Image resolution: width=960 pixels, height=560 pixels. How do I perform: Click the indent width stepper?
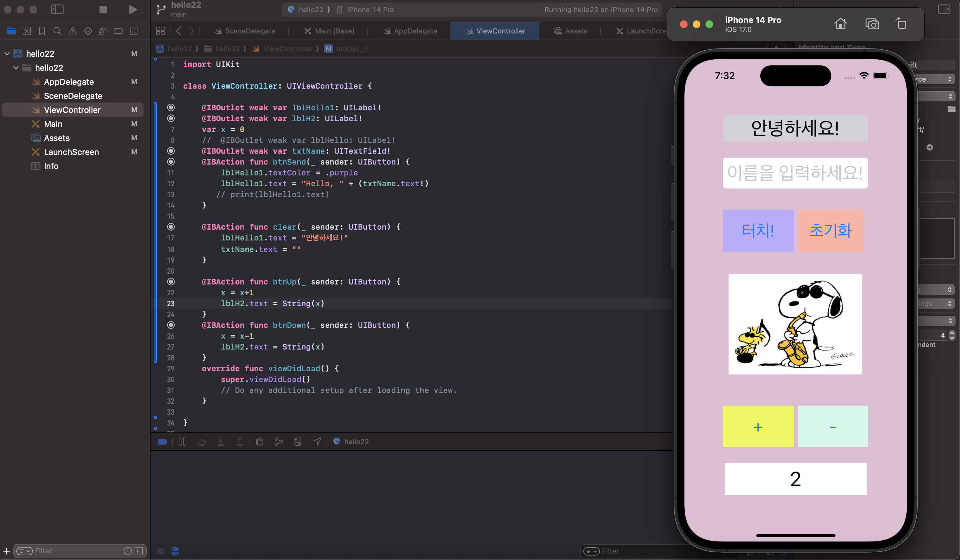point(952,335)
